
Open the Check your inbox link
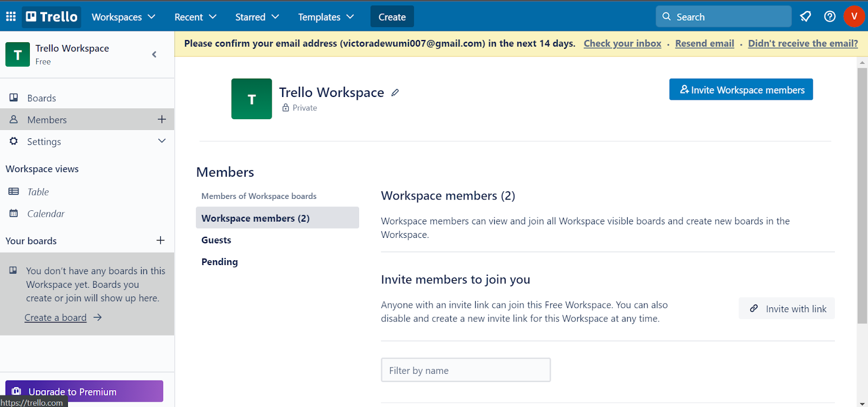click(x=622, y=43)
